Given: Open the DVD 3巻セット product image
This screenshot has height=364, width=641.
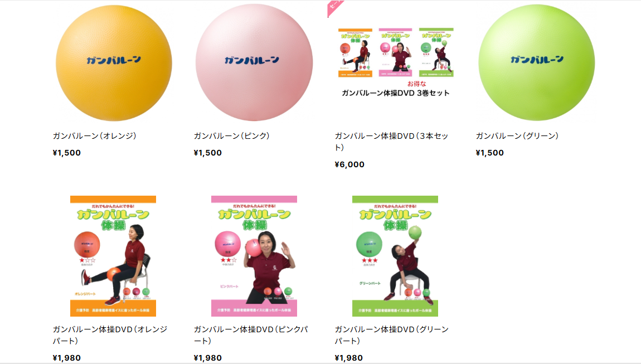Looking at the screenshot, I should pos(395,62).
